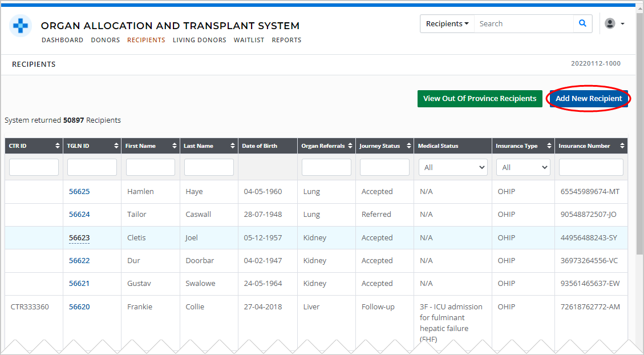Click View Out Of Province Recipients
Image resolution: width=644 pixels, height=355 pixels.
(480, 98)
